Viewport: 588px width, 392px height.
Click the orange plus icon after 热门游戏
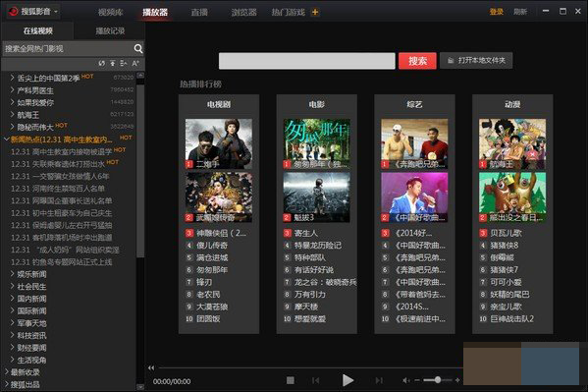[315, 12]
